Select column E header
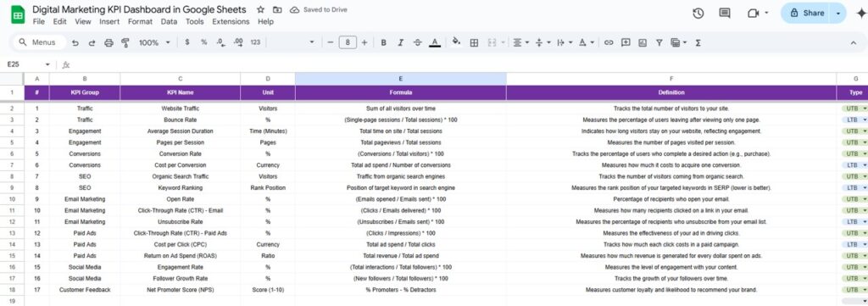The height and width of the screenshot is (306, 868). [401, 79]
